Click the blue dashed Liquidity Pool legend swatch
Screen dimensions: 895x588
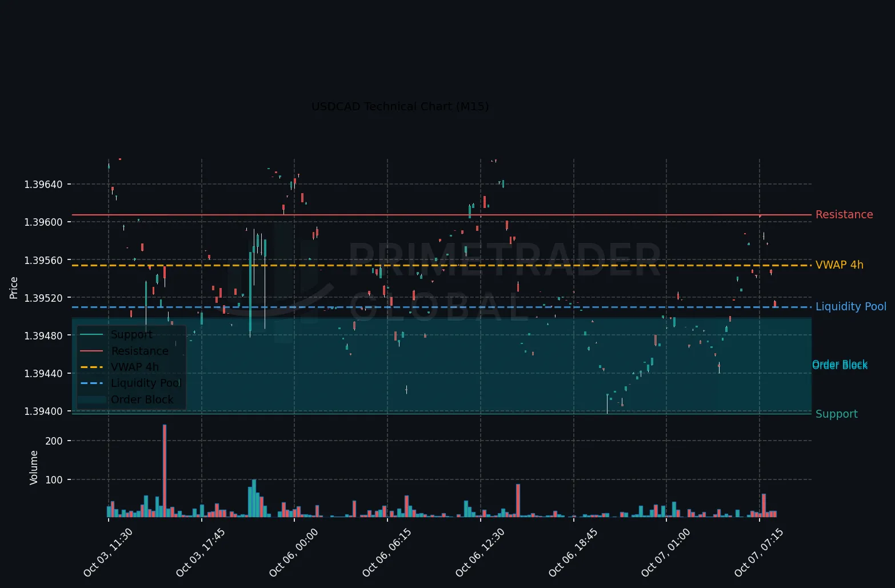91,383
